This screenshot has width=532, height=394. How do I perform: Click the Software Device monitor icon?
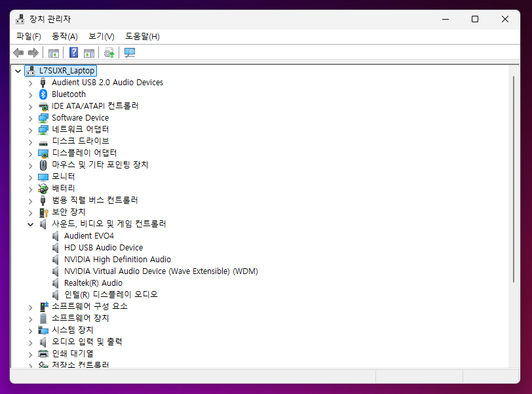point(43,118)
